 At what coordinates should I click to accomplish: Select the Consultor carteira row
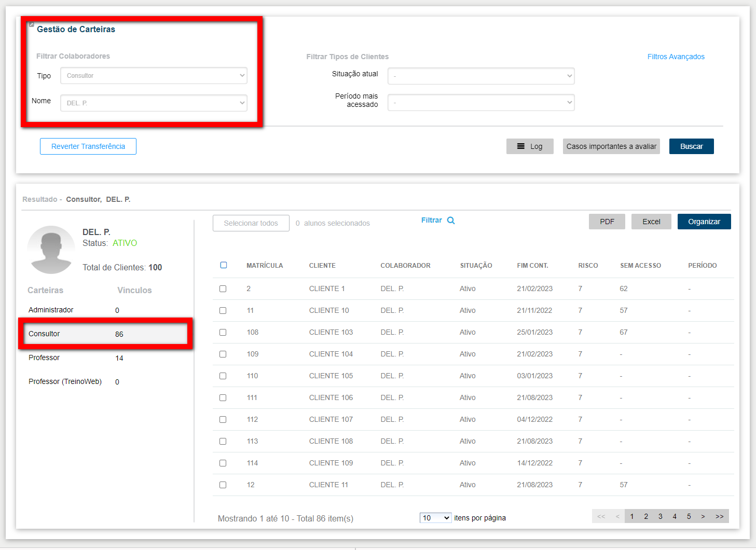104,334
